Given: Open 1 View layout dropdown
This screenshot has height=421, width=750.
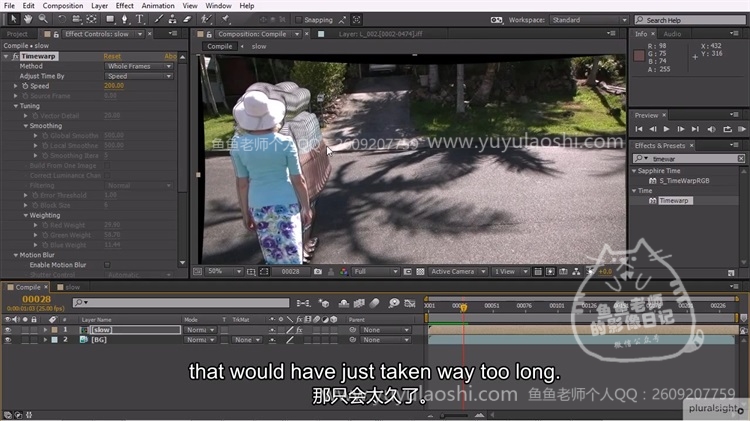Looking at the screenshot, I should point(510,272).
